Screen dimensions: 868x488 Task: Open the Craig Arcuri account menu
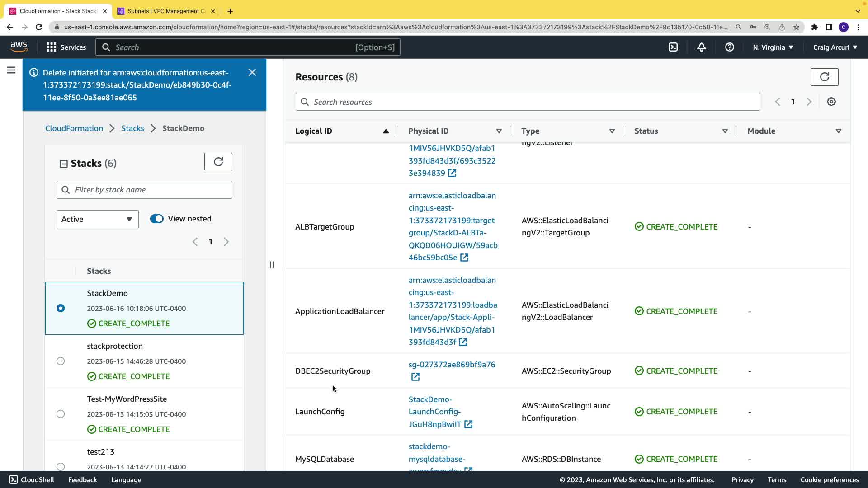(835, 47)
